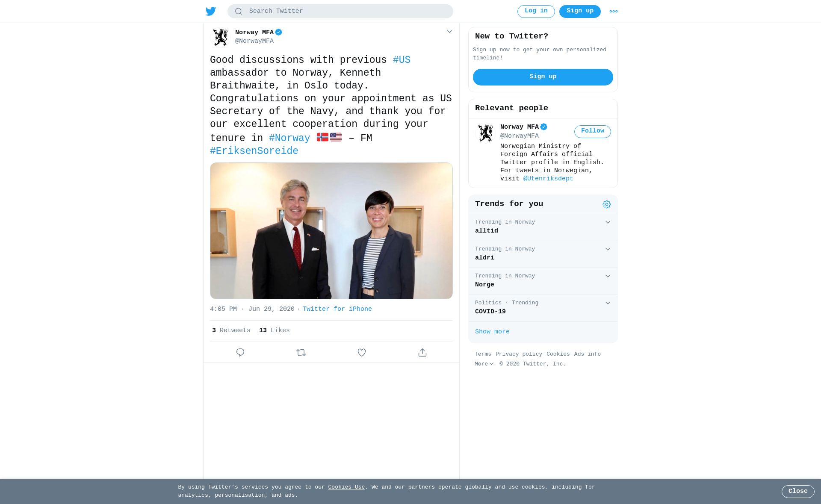Click Show more under trends
821x504 pixels.
[492, 332]
